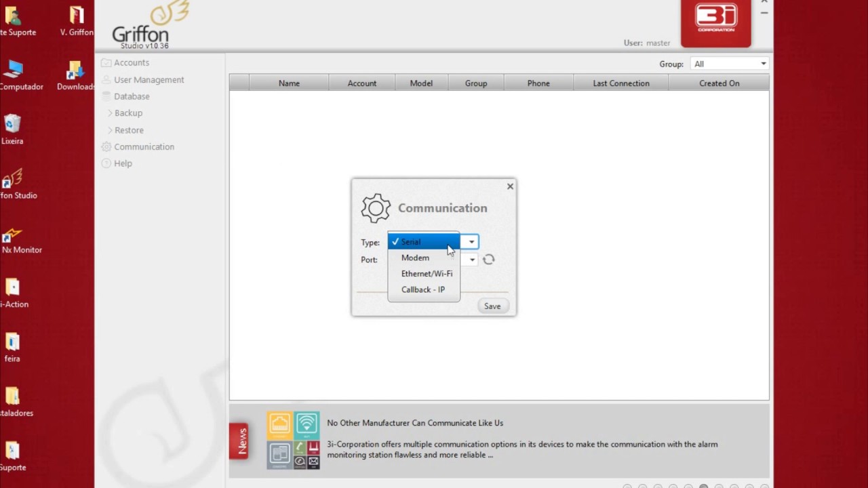Open the Accounts section in sidebar

coord(132,62)
